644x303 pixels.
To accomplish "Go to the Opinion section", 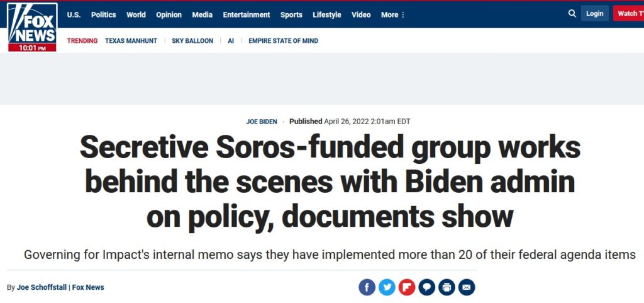I will 169,14.
